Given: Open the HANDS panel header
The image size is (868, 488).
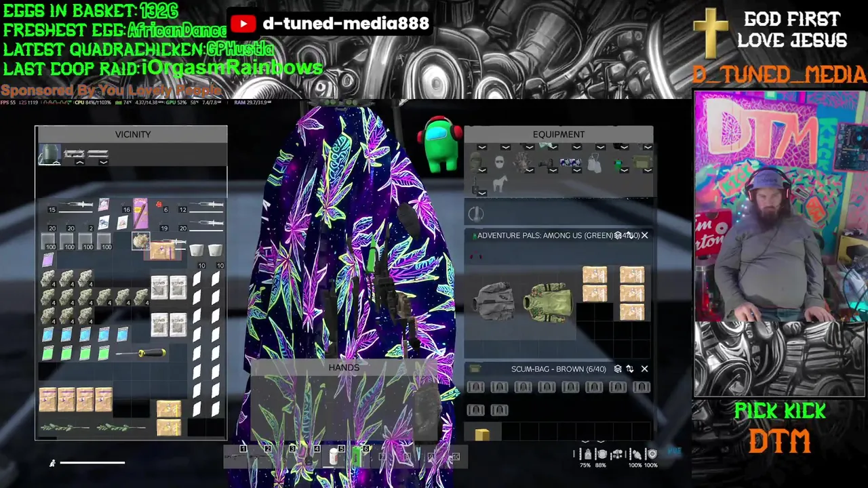Looking at the screenshot, I should pyautogui.click(x=344, y=367).
